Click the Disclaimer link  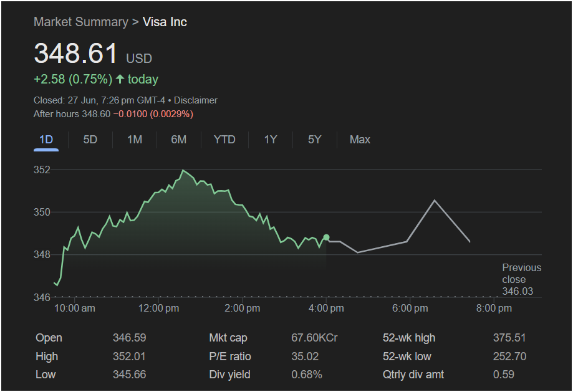(x=196, y=100)
